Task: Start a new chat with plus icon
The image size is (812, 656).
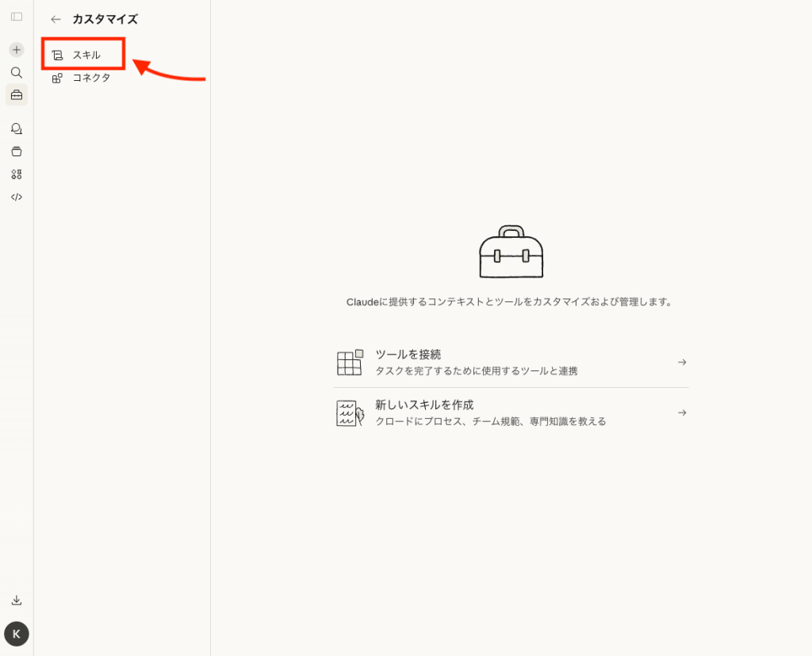Action: [17, 49]
